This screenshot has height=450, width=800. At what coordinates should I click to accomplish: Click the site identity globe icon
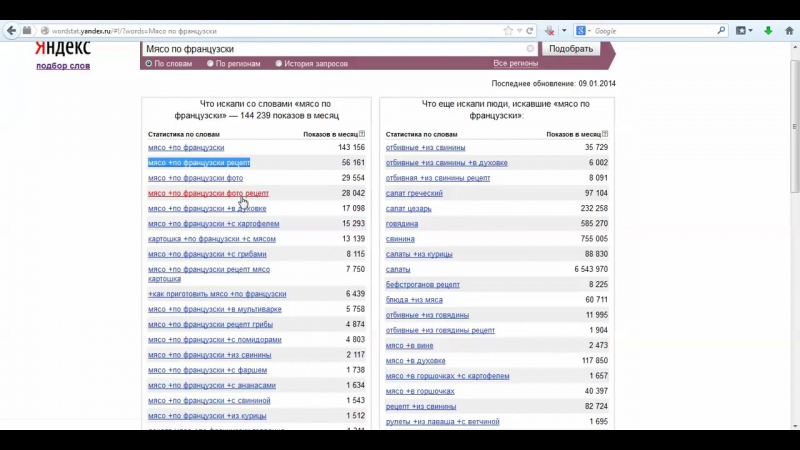[x=45, y=31]
